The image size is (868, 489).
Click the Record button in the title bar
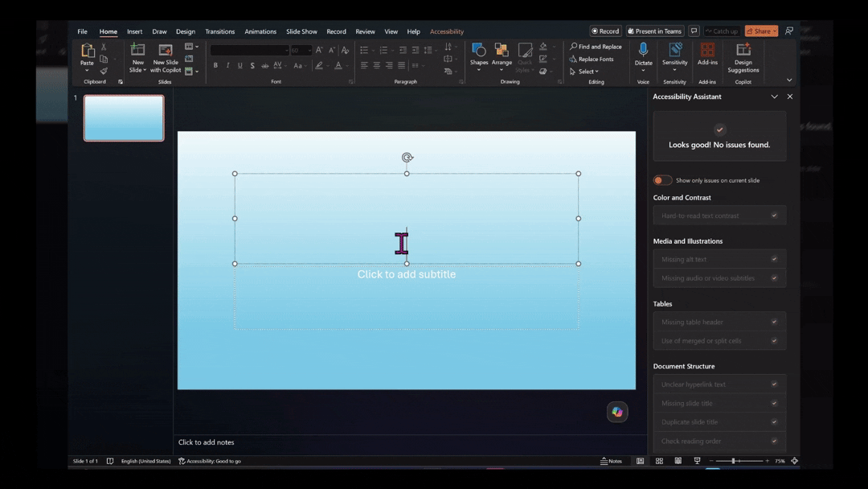tap(604, 31)
